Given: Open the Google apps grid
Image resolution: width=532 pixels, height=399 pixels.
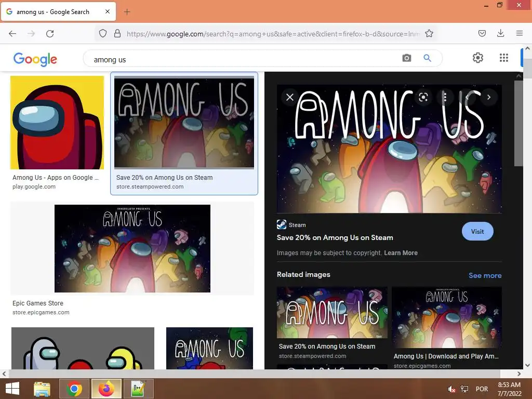Looking at the screenshot, I should (x=504, y=58).
